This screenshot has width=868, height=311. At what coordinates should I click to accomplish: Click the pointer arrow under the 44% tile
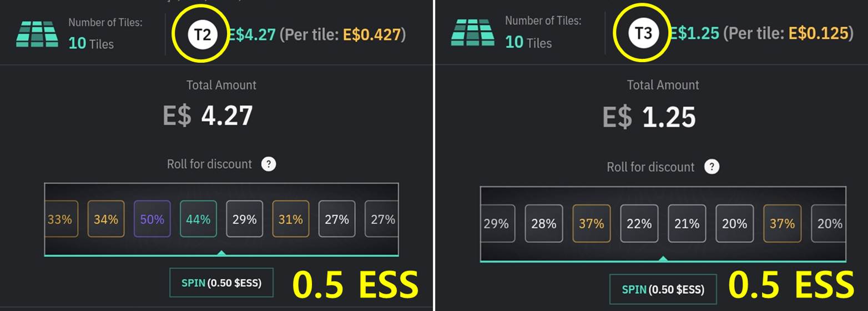[221, 253]
